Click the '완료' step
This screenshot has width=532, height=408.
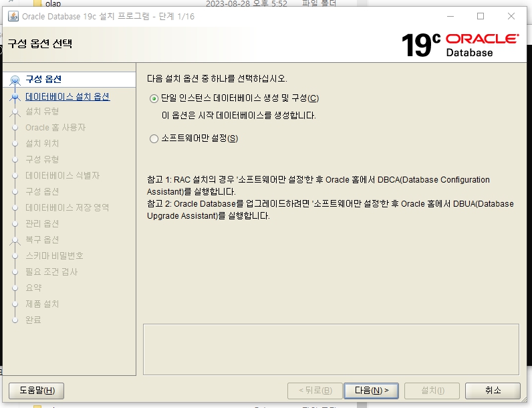[33, 320]
